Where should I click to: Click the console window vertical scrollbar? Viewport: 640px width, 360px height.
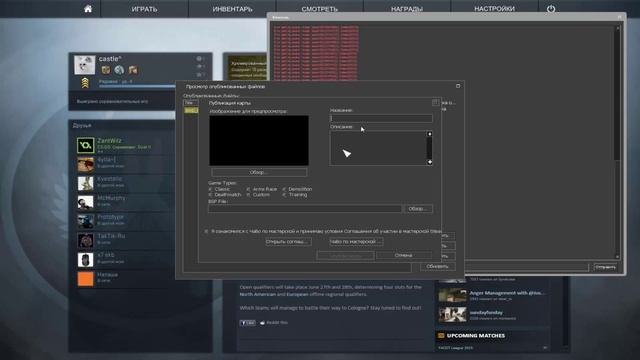pos(617,142)
